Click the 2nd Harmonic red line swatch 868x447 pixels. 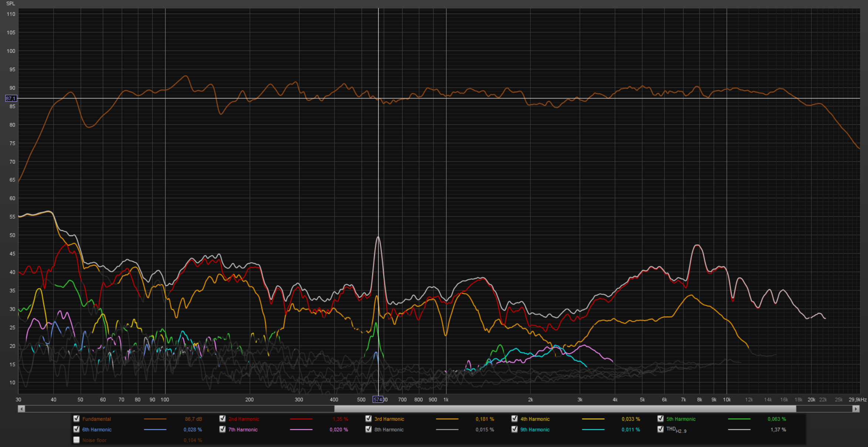tap(301, 419)
